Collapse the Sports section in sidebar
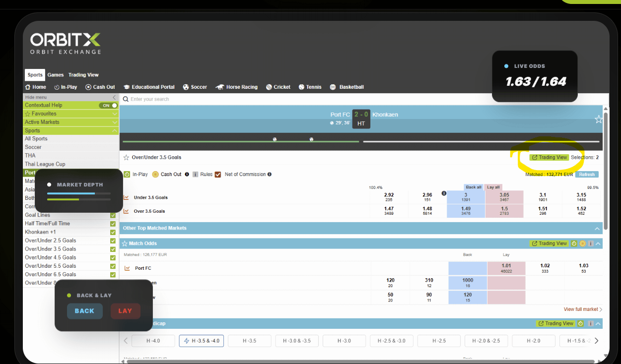Screen dimensions: 621x364 [115, 130]
